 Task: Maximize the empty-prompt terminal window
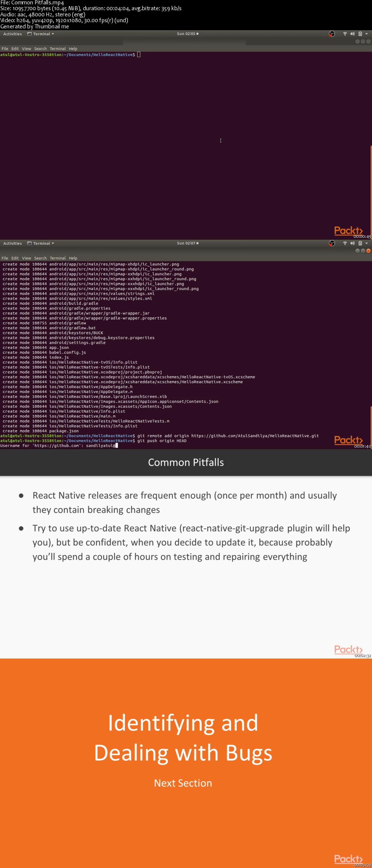coord(363,41)
